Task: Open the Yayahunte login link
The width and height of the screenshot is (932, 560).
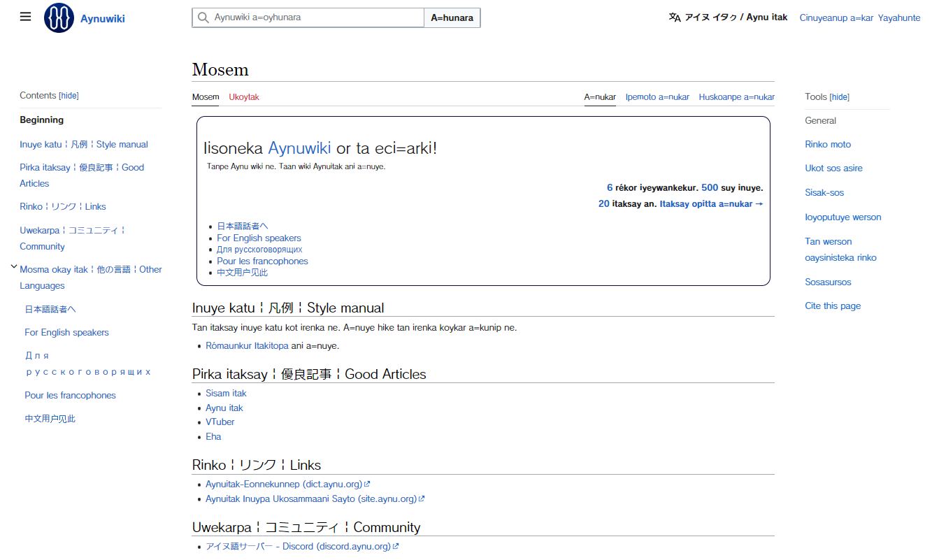Action: pyautogui.click(x=899, y=17)
